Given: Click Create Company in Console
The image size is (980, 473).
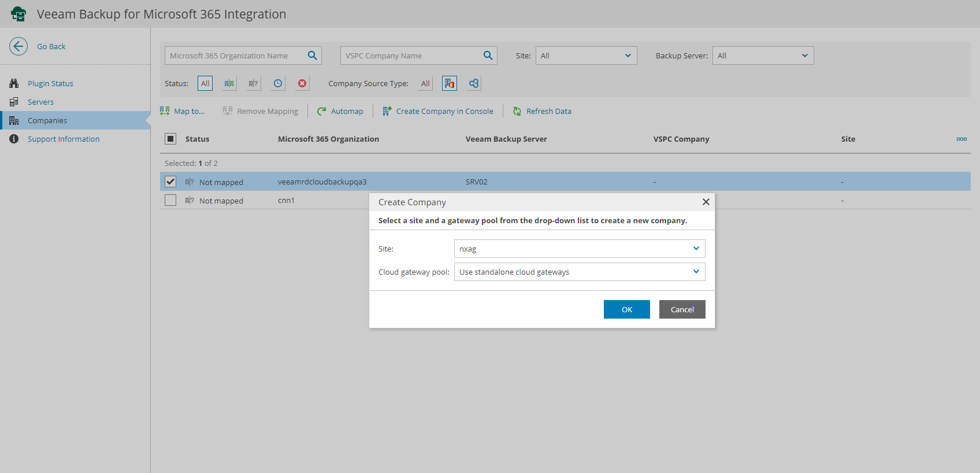Looking at the screenshot, I should [438, 111].
